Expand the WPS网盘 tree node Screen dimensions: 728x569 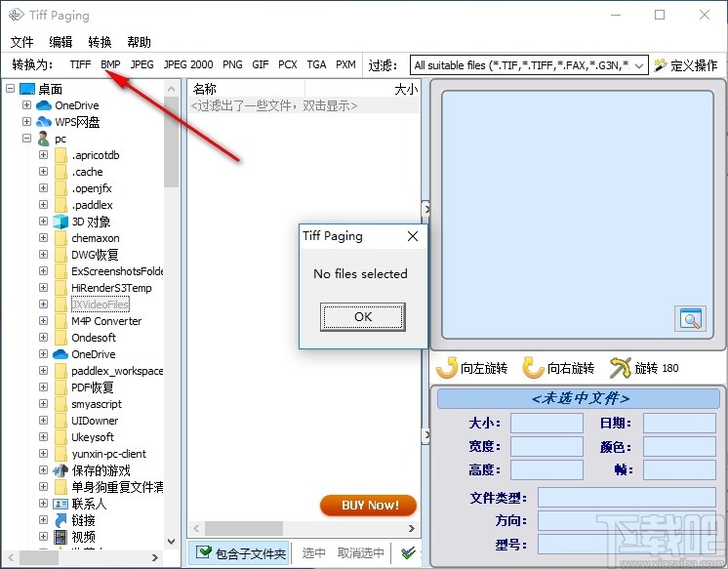click(27, 122)
